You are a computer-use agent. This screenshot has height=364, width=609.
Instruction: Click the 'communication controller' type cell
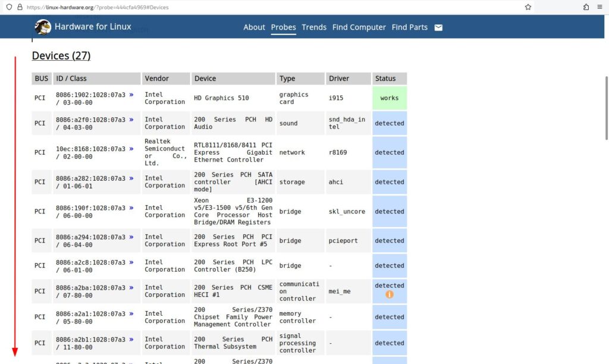(300, 291)
